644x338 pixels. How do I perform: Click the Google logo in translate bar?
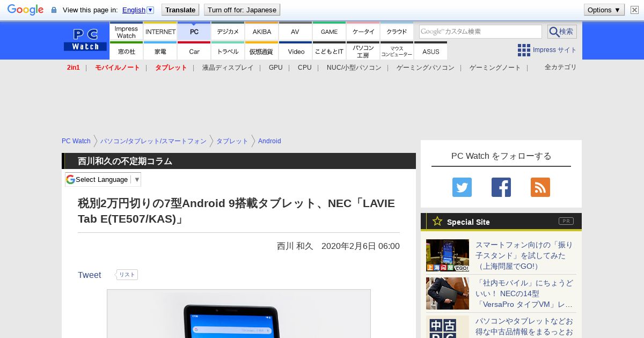click(x=25, y=10)
